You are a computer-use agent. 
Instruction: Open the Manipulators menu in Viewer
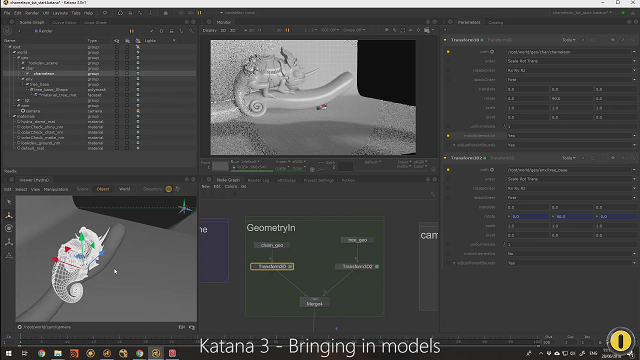tap(56, 189)
